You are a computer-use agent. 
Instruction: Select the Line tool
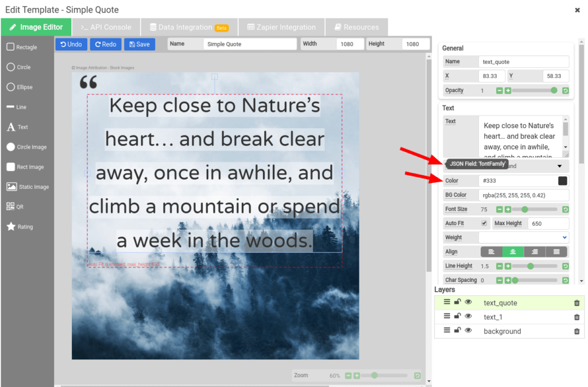(x=17, y=107)
